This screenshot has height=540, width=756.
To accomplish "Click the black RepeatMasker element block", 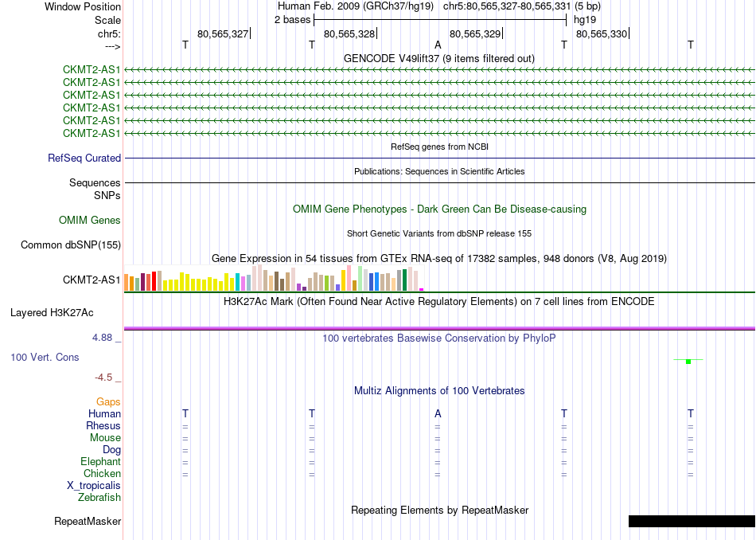I will point(692,521).
